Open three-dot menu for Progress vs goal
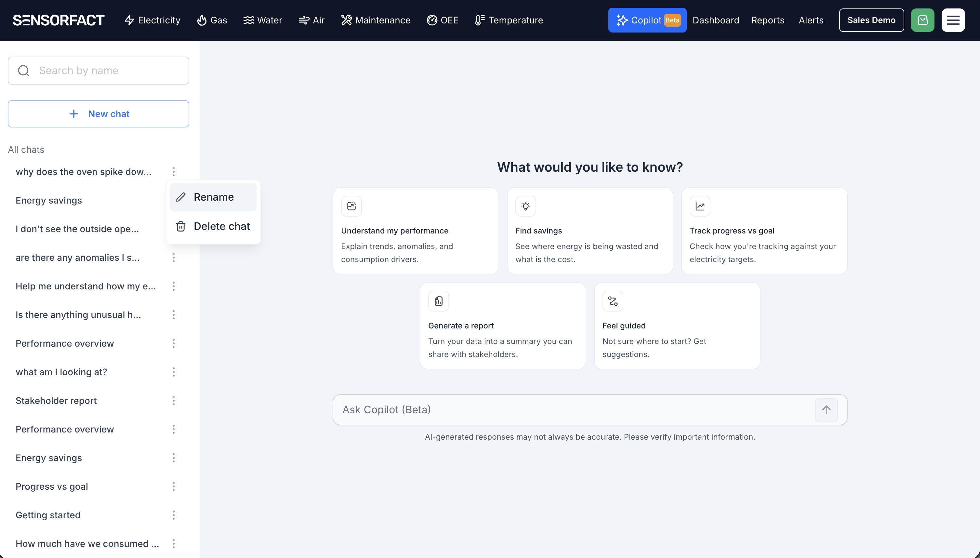980x558 pixels. pos(174,486)
